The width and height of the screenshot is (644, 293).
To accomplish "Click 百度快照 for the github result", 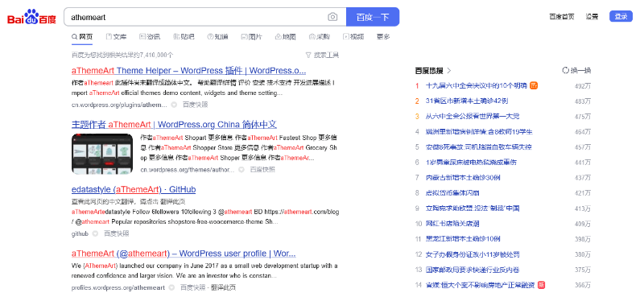I will click(117, 233).
